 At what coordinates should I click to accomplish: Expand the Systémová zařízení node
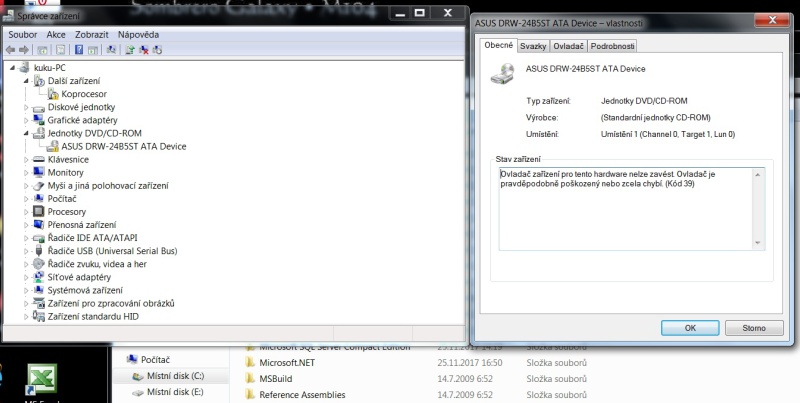26,290
